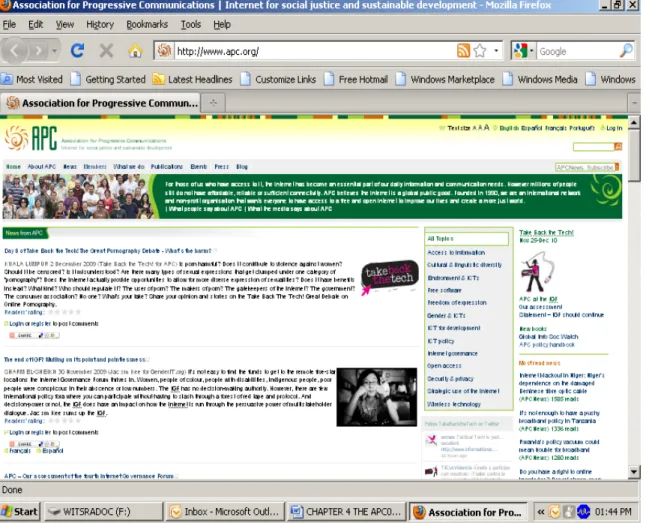Click the Take Back the Tech cartoon figure
This screenshot has height=523, width=646.
[537, 272]
